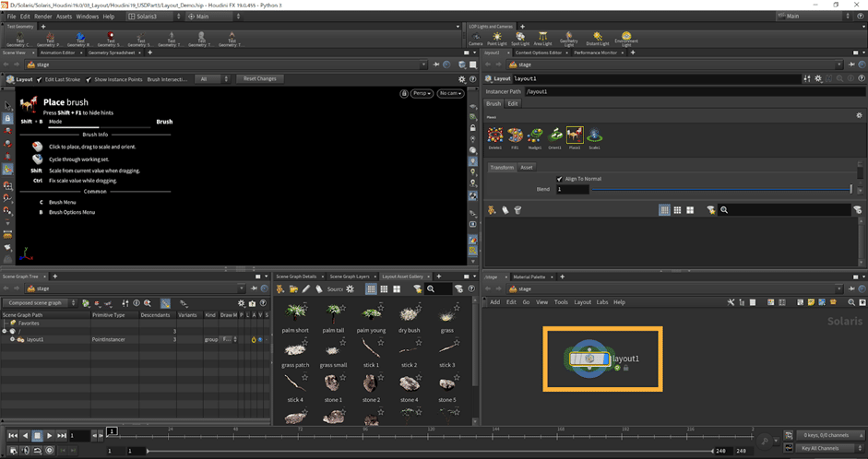The width and height of the screenshot is (868, 459).
Task: Add an Environment Light from shelf
Action: click(x=626, y=39)
